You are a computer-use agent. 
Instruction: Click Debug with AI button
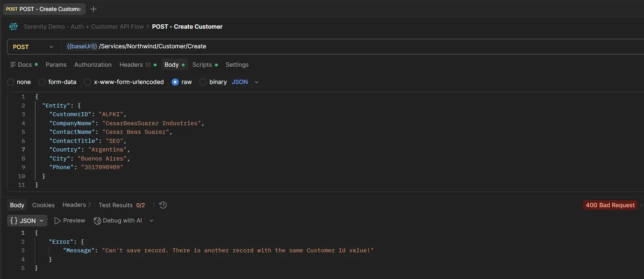click(x=118, y=221)
